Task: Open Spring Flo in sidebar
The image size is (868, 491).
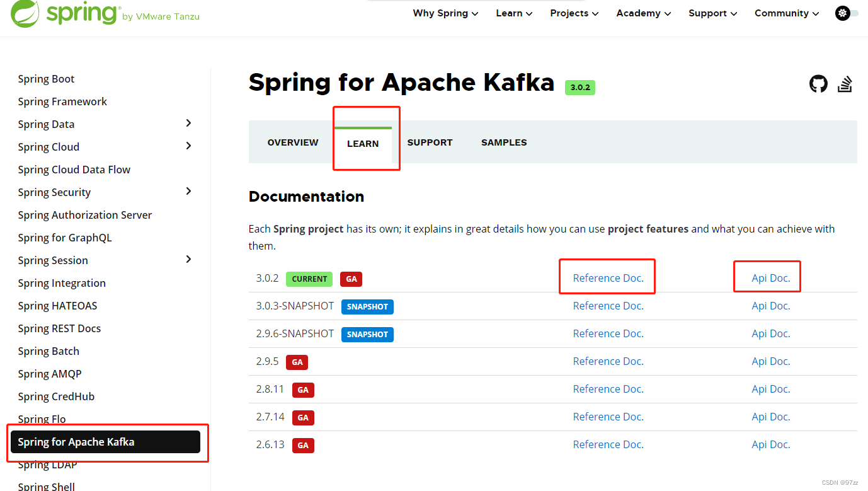Action: [42, 419]
